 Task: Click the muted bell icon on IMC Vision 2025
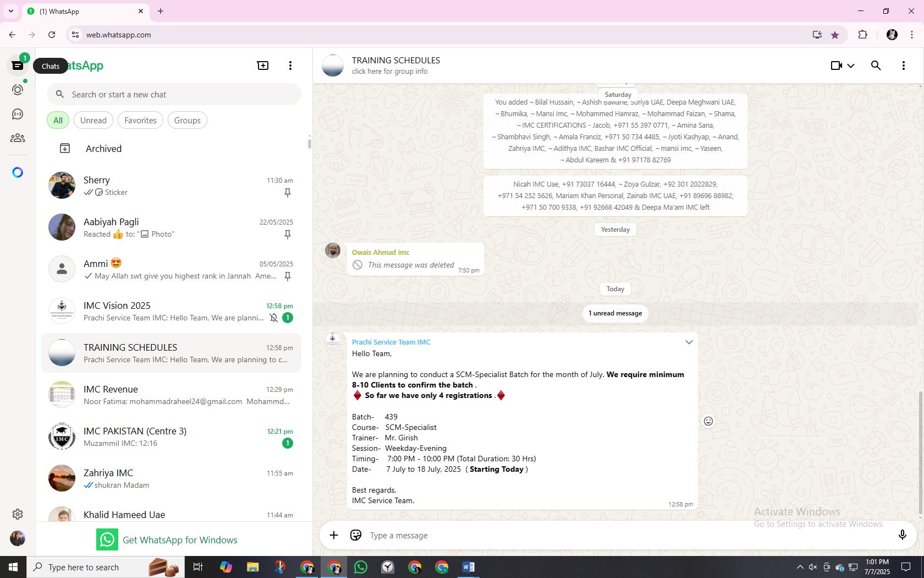[274, 318]
